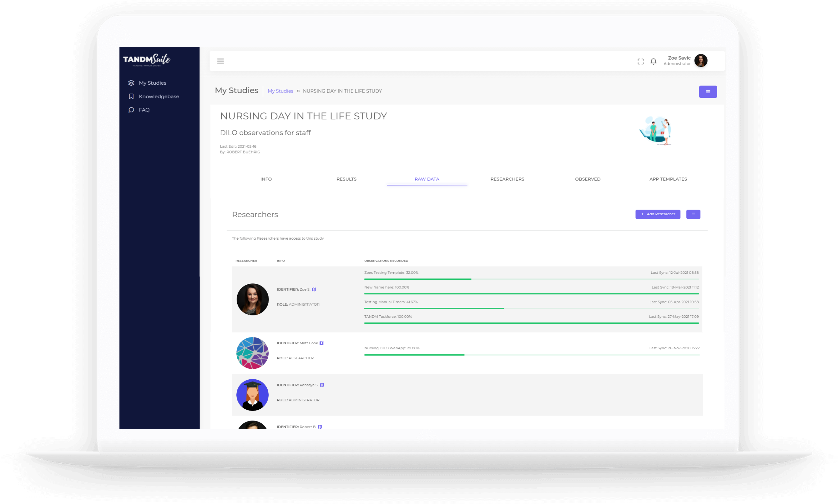Image resolution: width=838 pixels, height=504 pixels.
Task: Click the Add Researcher button
Action: [658, 214]
